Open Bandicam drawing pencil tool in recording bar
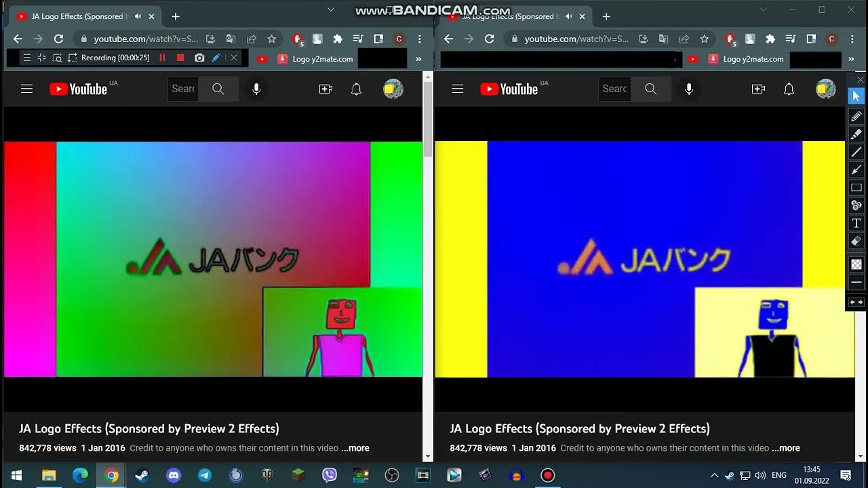Viewport: 868px width, 488px height. [x=216, y=58]
